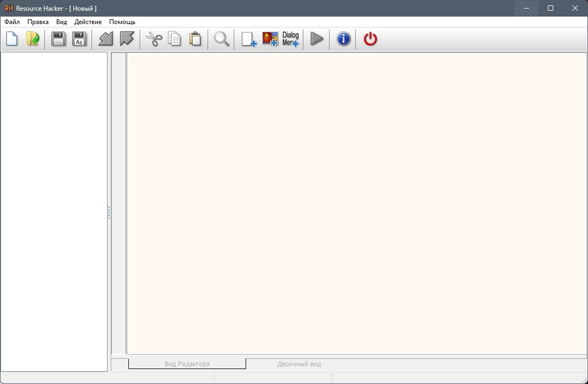This screenshot has width=588, height=384.
Task: Save the file using the floppy disk icon
Action: [x=58, y=39]
